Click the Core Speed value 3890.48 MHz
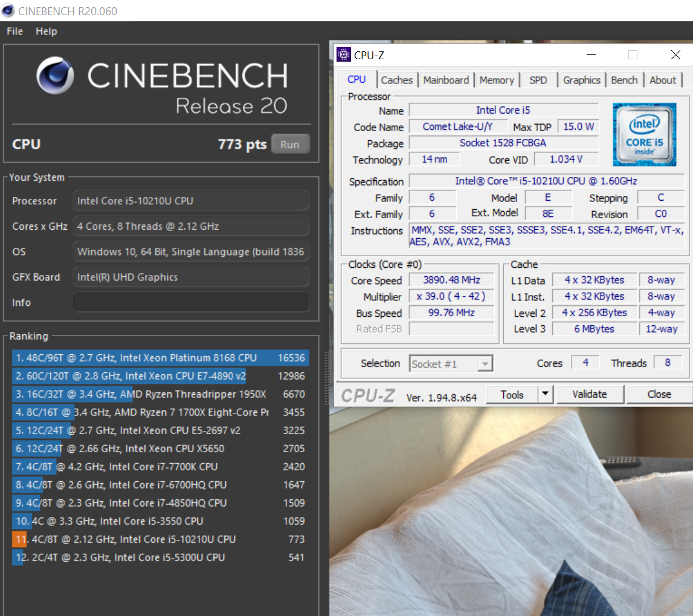This screenshot has height=616, width=693. [451, 280]
